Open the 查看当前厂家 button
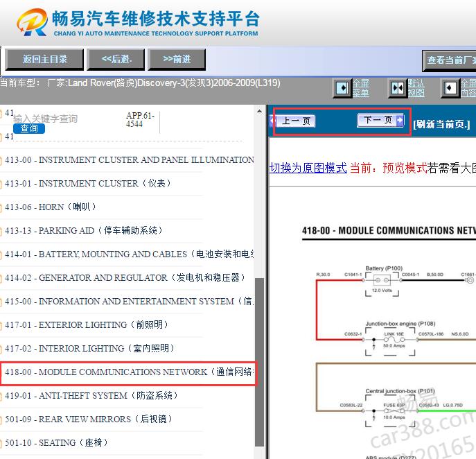The width and height of the screenshot is (476, 459). point(449,60)
